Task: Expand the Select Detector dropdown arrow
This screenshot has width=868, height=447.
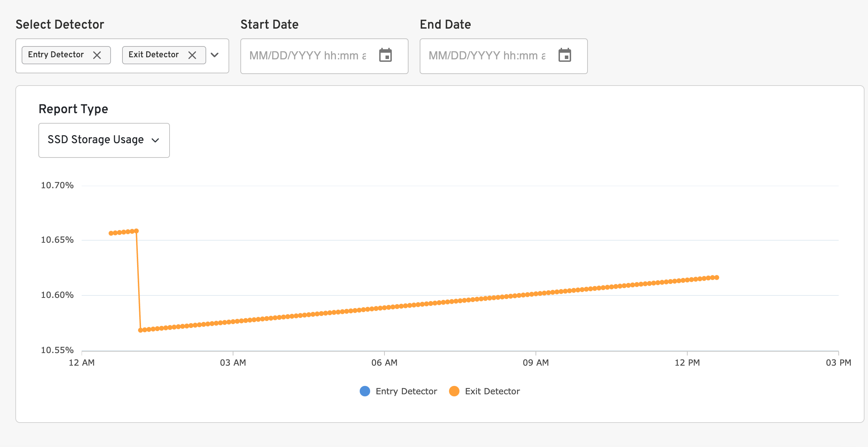Action: point(215,55)
